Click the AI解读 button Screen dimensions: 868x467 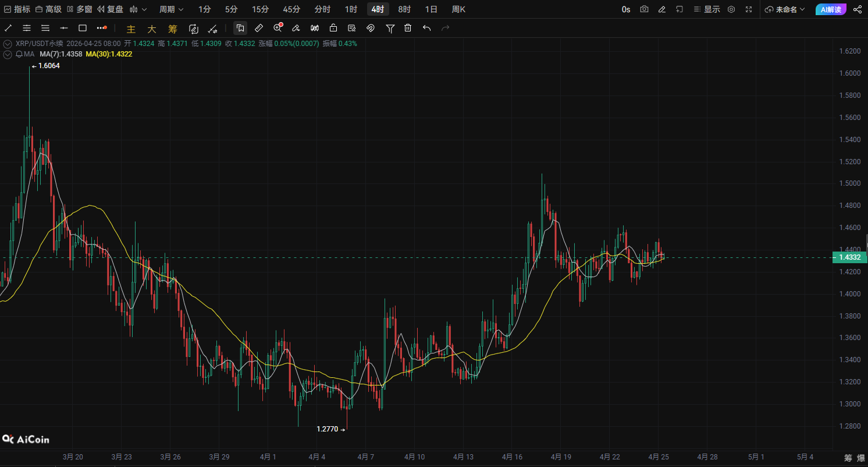[831, 9]
